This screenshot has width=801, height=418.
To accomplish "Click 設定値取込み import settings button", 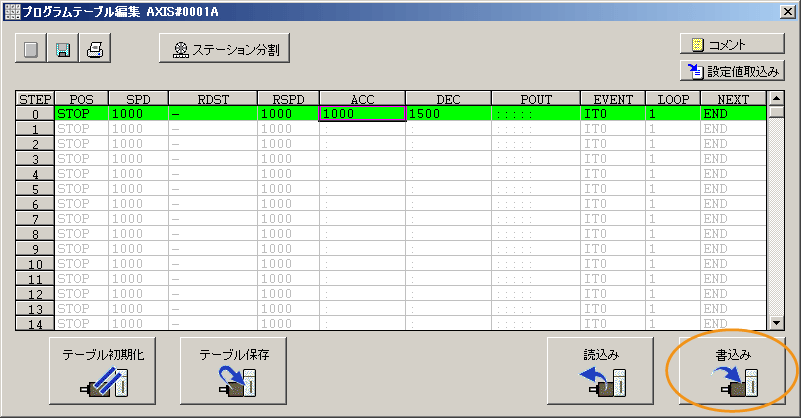I will (x=732, y=70).
